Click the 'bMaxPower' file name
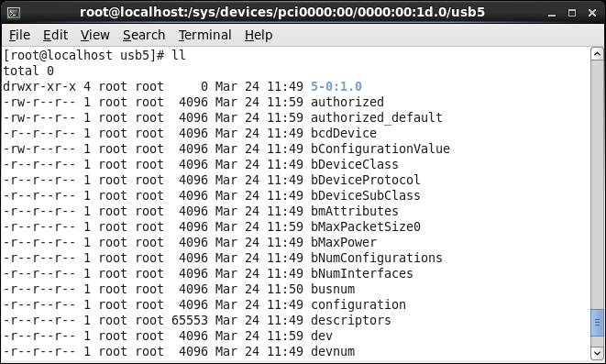This screenshot has width=606, height=364. point(344,242)
